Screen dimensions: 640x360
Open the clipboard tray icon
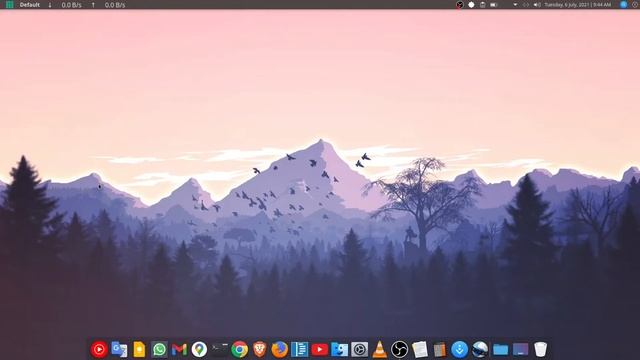point(482,5)
